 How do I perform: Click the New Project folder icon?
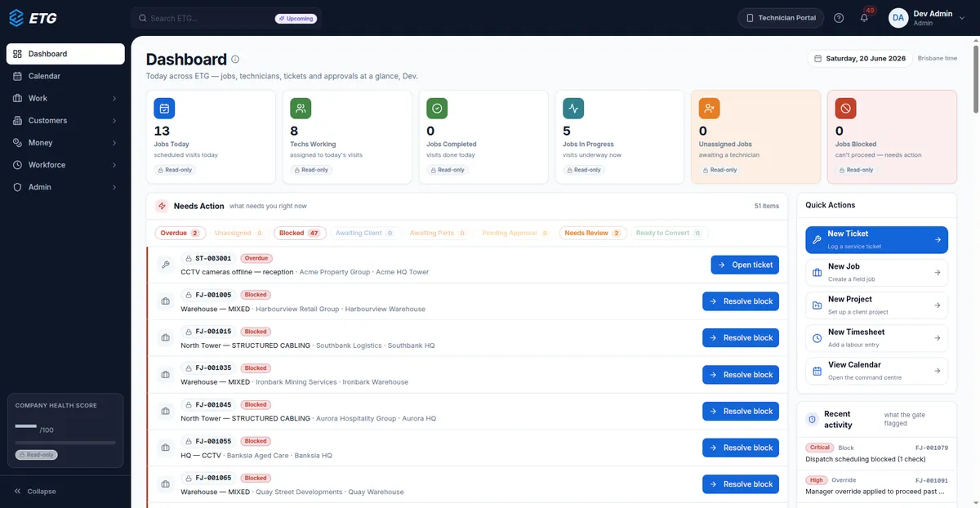[817, 305]
